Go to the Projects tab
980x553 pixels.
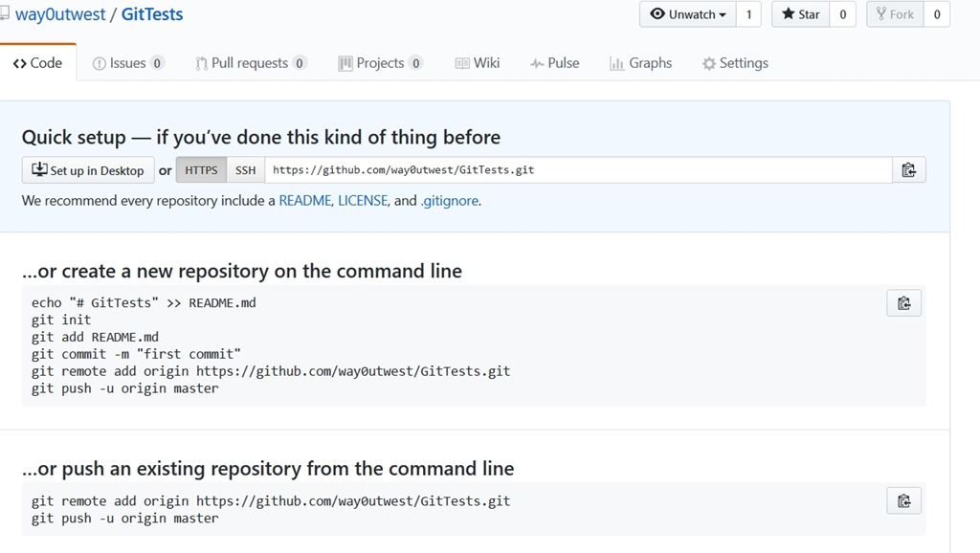tap(380, 63)
